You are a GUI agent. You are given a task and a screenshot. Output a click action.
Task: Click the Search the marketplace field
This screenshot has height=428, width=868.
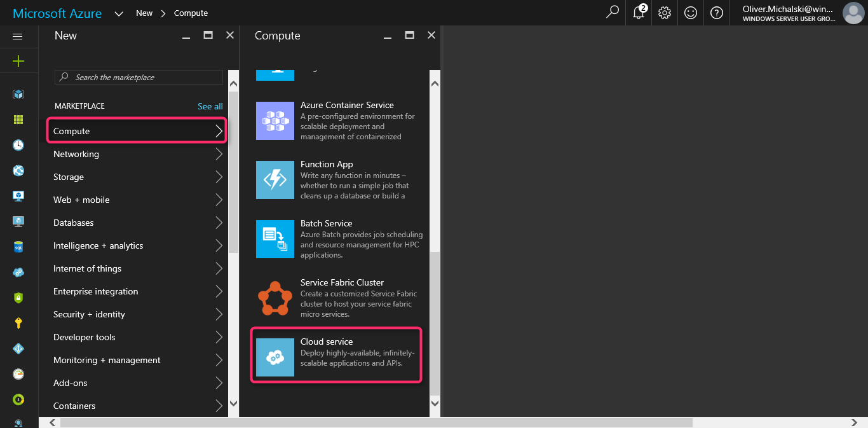point(139,77)
